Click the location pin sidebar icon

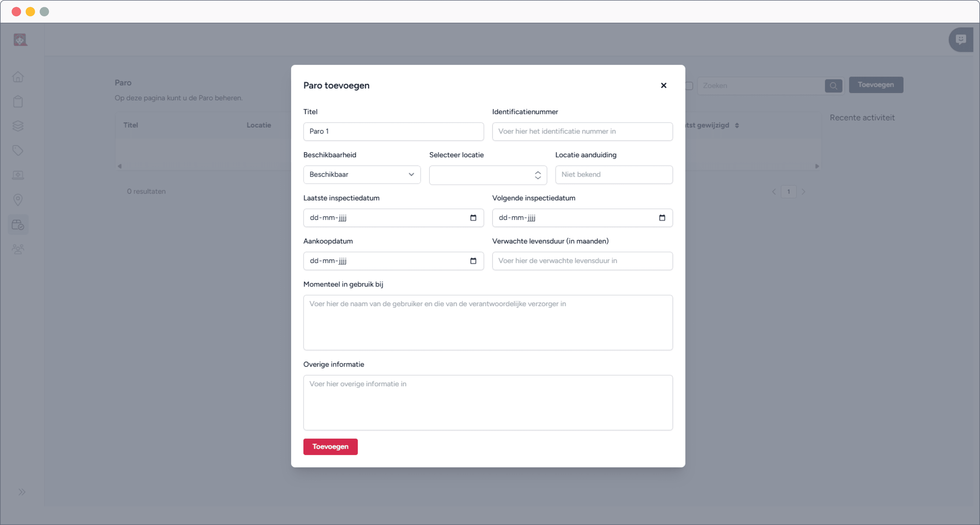(x=18, y=200)
